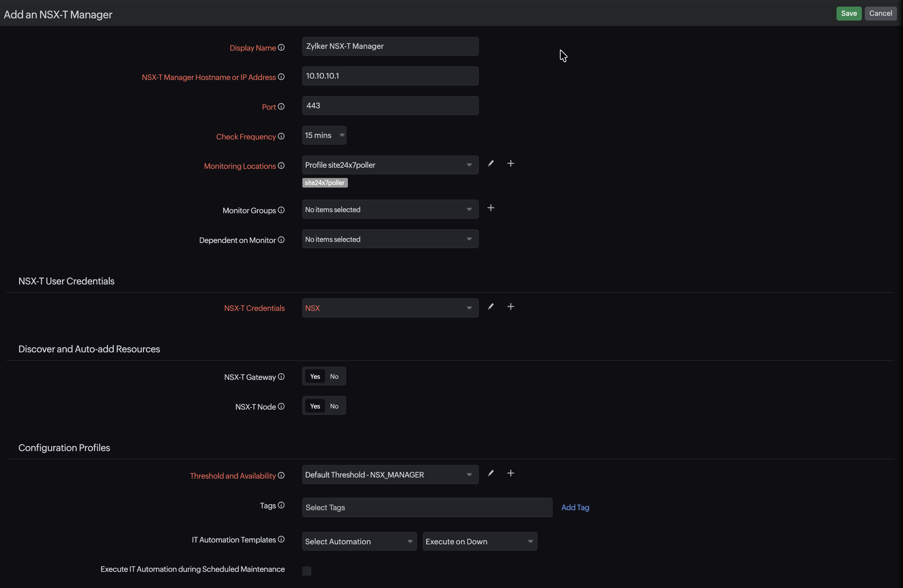The height and width of the screenshot is (588, 903).
Task: Enable Execute IT Automation during Scheduled Maintenance
Action: pyautogui.click(x=306, y=570)
